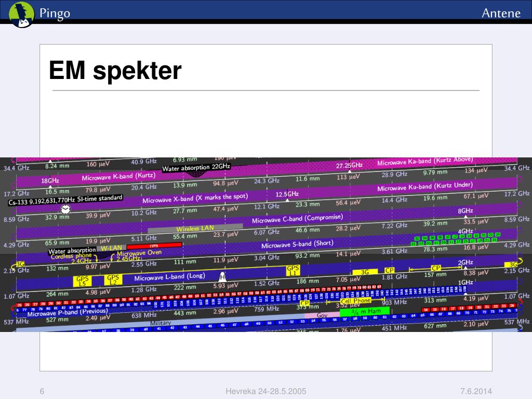Click the 5.11 GHz frequency label
The width and height of the screenshot is (532, 399).
[x=144, y=238]
